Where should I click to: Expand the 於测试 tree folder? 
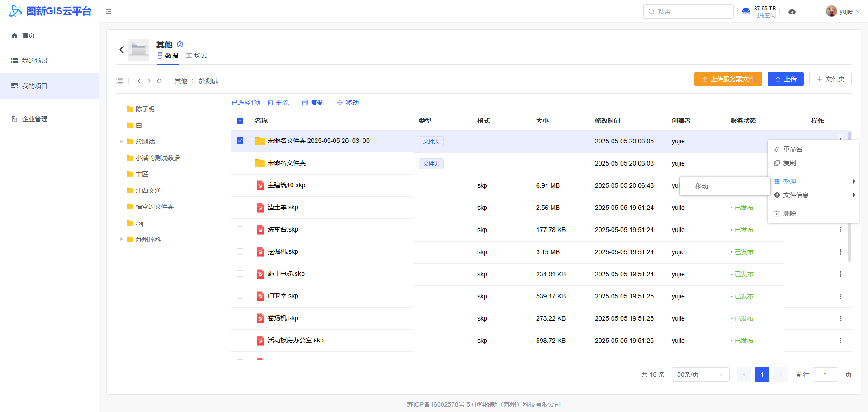pos(121,142)
